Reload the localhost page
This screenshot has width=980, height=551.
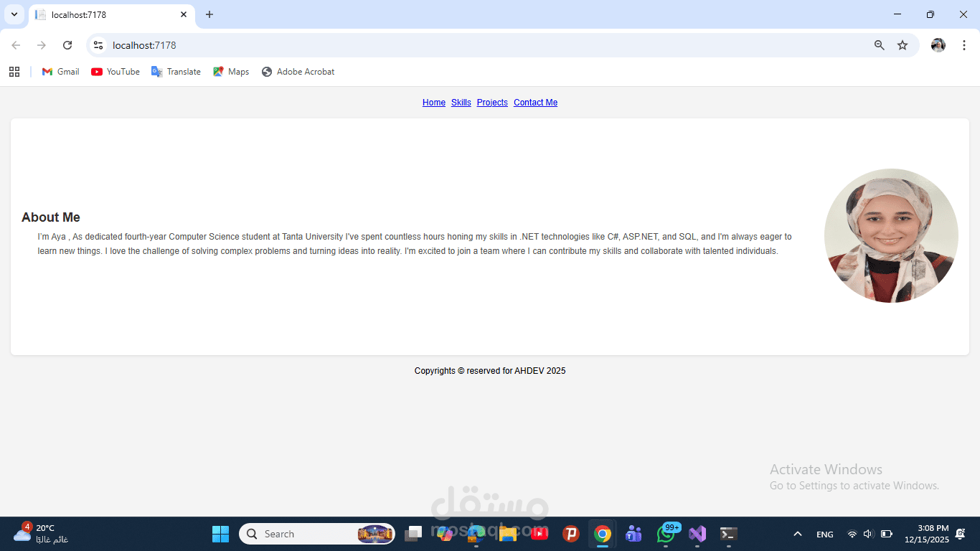click(x=67, y=45)
